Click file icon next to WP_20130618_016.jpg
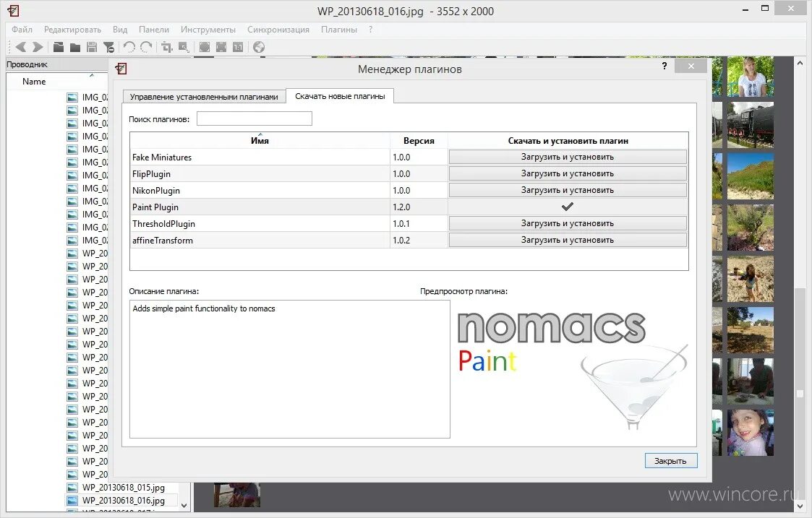This screenshot has width=812, height=518. [x=72, y=501]
